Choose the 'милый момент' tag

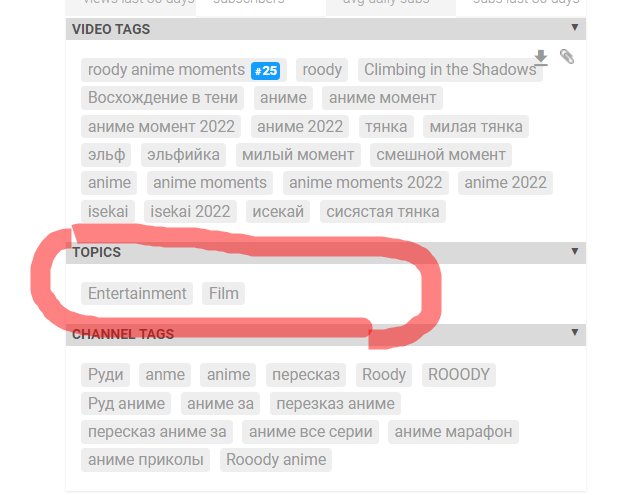(298, 155)
